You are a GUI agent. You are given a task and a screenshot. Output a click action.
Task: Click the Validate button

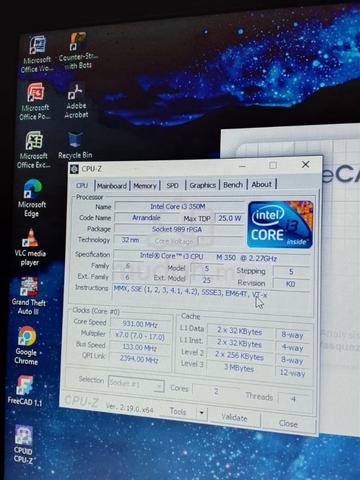point(234,418)
